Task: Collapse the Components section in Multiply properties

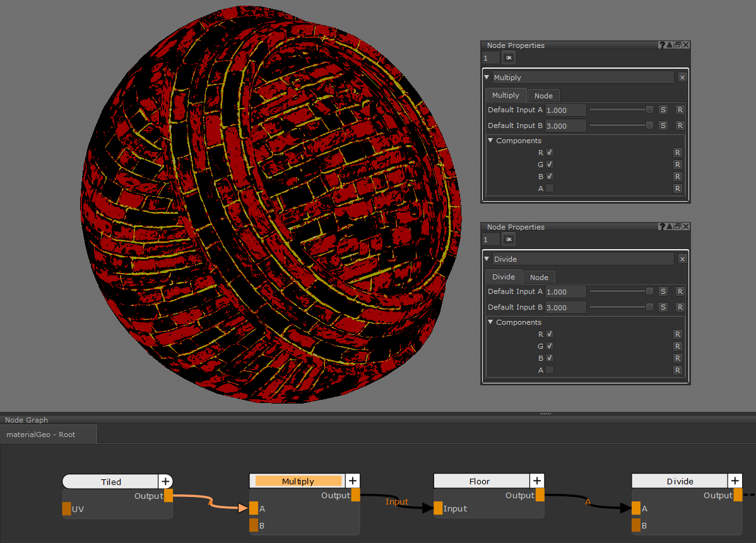Action: click(491, 141)
